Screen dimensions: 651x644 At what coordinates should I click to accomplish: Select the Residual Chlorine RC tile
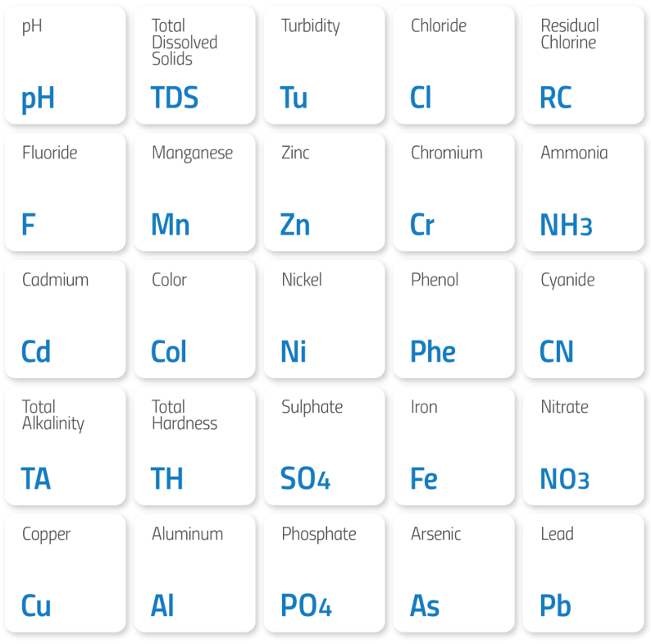pos(584,66)
